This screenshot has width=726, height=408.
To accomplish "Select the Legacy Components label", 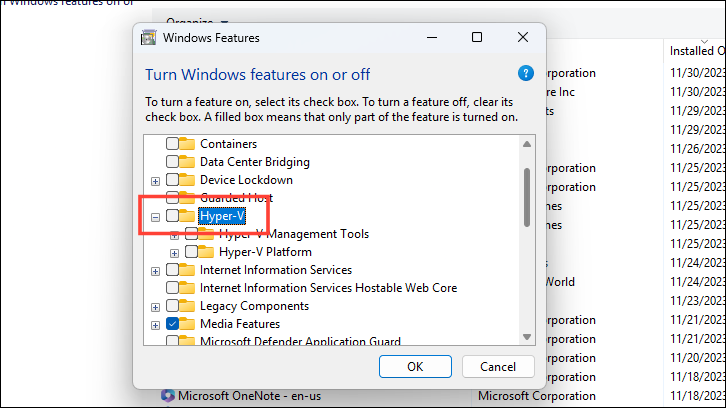I will tap(254, 306).
